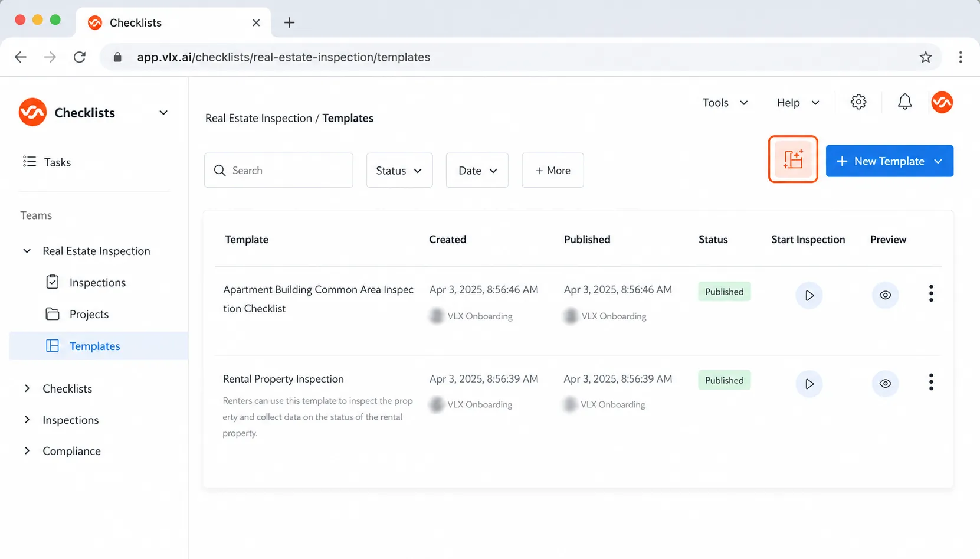Expand the Inspections team
Screen dimensions: 980x559
[x=27, y=420]
